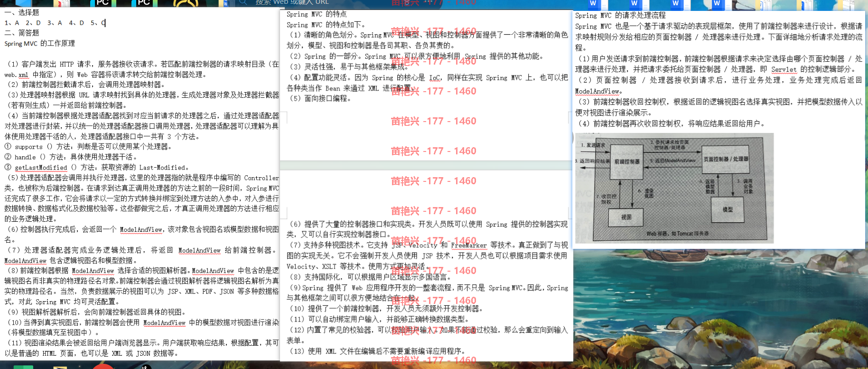Click the underlined IoC word

click(x=435, y=77)
